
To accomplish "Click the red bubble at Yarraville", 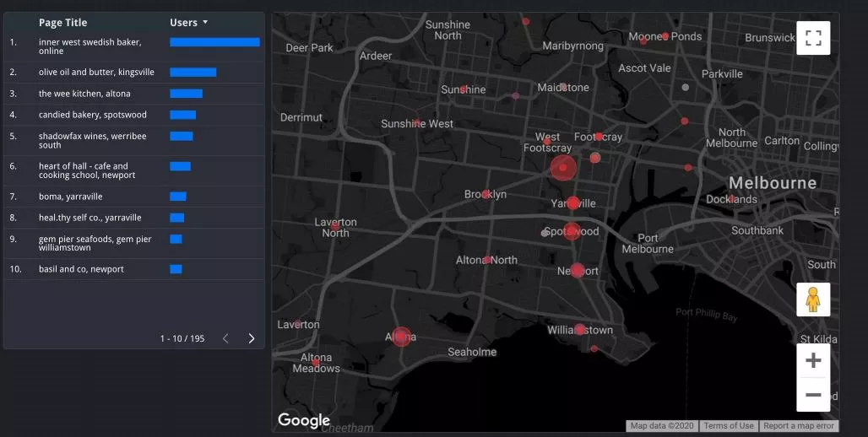I will point(573,203).
